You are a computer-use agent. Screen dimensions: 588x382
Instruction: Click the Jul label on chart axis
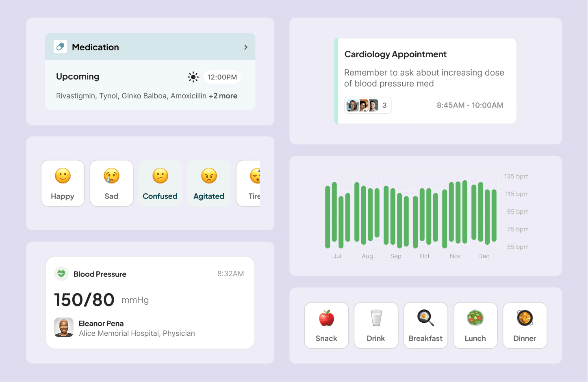point(337,256)
